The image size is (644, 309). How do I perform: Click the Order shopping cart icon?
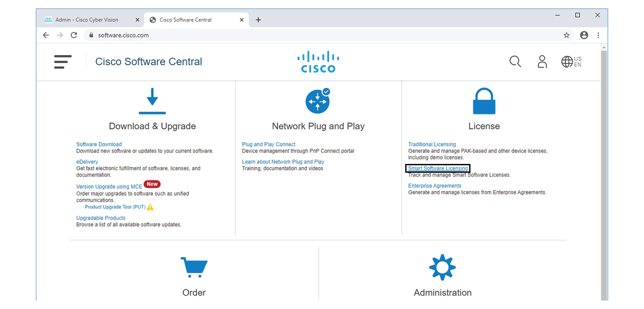pyautogui.click(x=194, y=267)
